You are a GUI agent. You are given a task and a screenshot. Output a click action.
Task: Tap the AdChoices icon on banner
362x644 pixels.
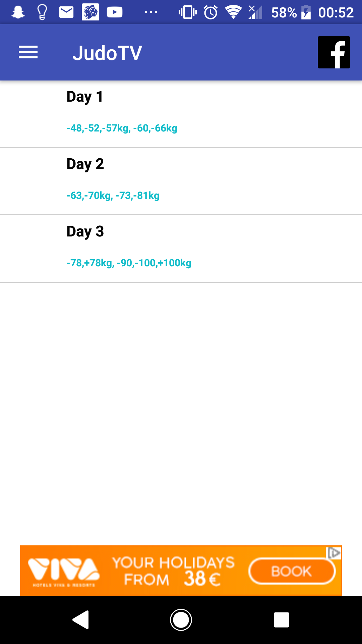click(x=334, y=553)
